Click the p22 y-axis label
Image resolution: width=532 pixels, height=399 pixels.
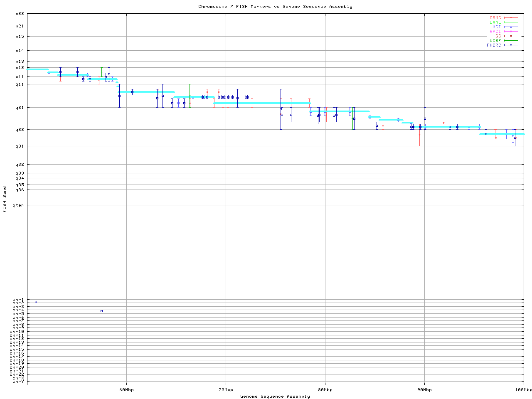coord(20,14)
